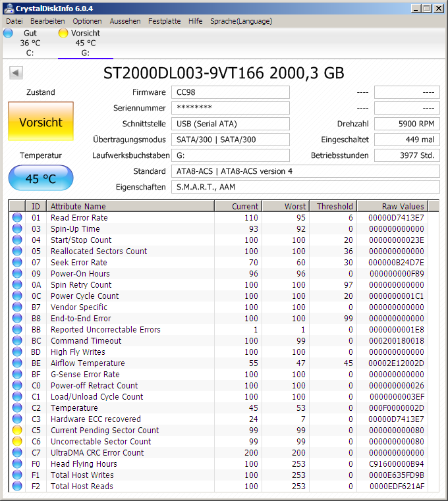Open the Bearbeiten menu
The image size is (448, 501).
pyautogui.click(x=47, y=21)
